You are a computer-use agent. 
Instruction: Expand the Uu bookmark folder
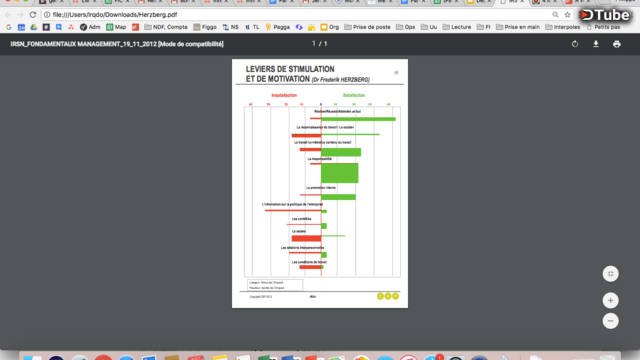point(429,27)
